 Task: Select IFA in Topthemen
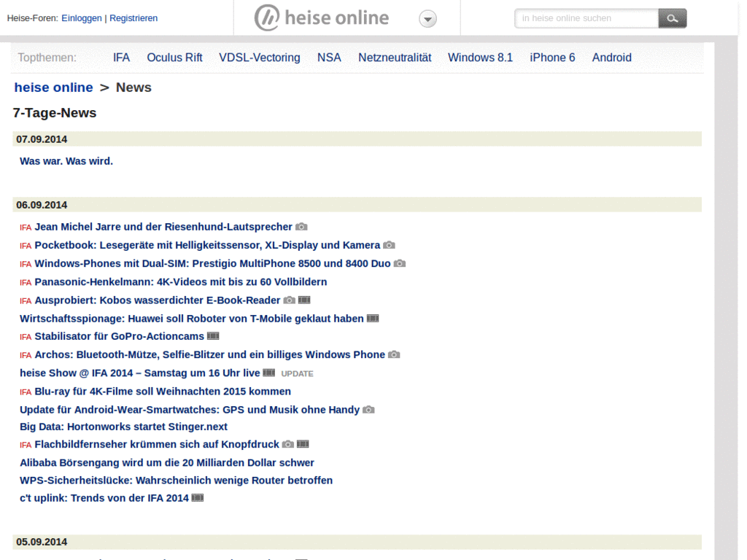tap(122, 58)
